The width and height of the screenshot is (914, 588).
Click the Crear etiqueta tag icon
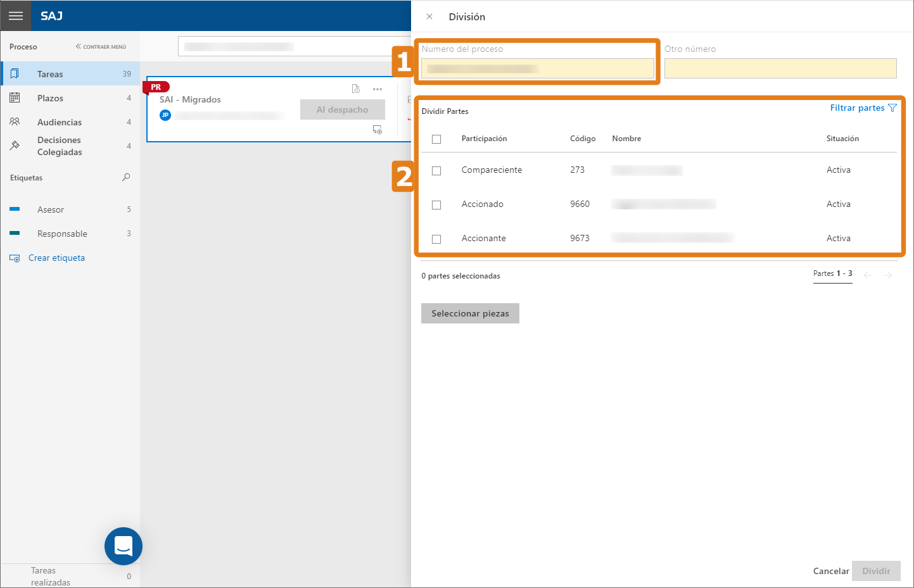(x=15, y=258)
